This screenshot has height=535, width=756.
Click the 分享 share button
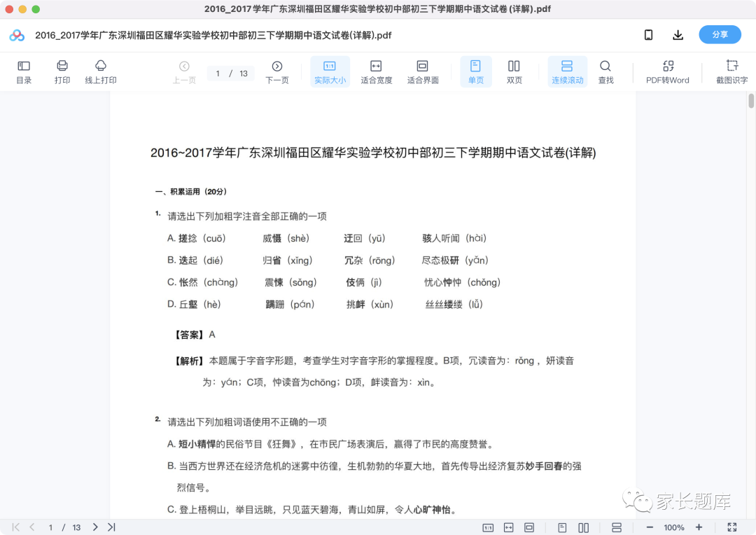[x=720, y=35]
